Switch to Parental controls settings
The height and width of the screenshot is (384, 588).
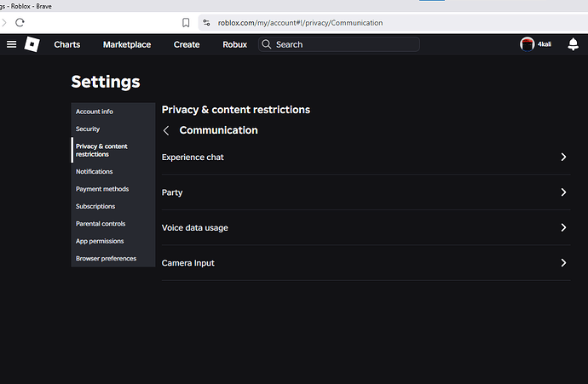[101, 224]
